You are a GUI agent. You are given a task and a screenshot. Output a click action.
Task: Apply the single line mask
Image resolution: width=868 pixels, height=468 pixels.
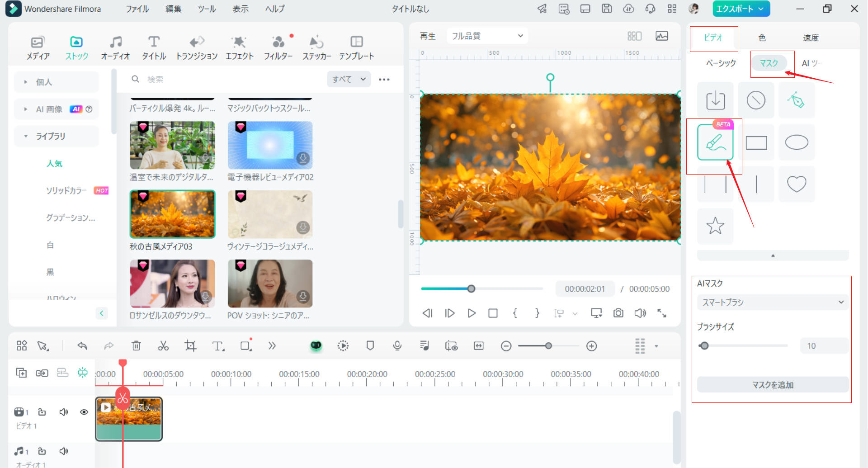[x=756, y=184]
